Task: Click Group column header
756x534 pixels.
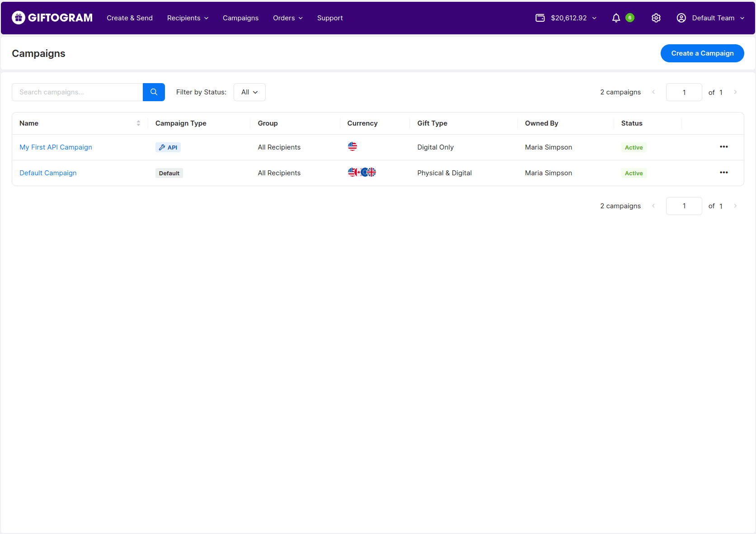Action: (x=268, y=123)
